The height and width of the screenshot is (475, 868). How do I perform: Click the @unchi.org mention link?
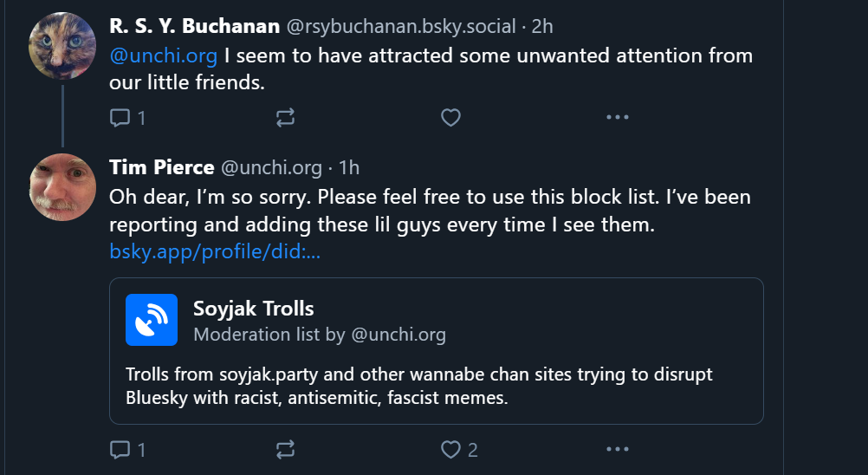pos(163,56)
